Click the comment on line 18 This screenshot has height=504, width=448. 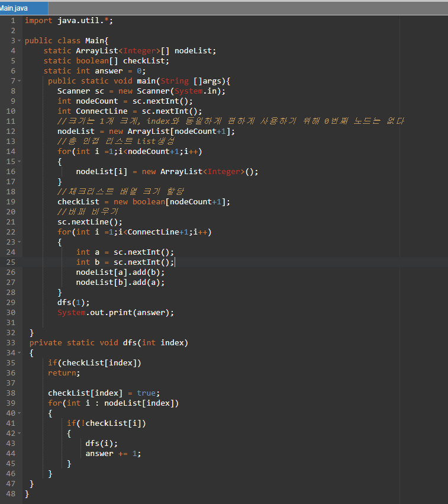(121, 191)
